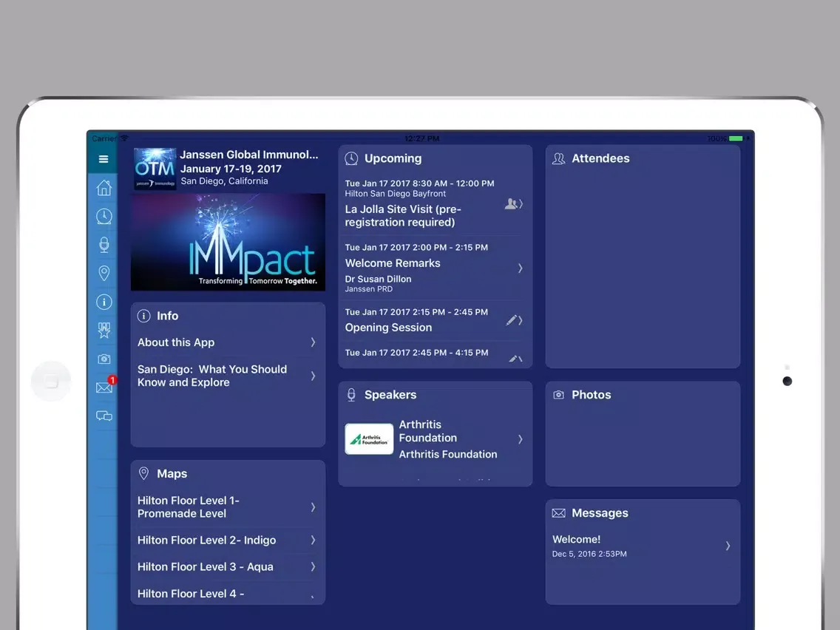Viewport: 840px width, 630px height.
Task: Click the pencil icon on Opening Session
Action: [x=512, y=320]
